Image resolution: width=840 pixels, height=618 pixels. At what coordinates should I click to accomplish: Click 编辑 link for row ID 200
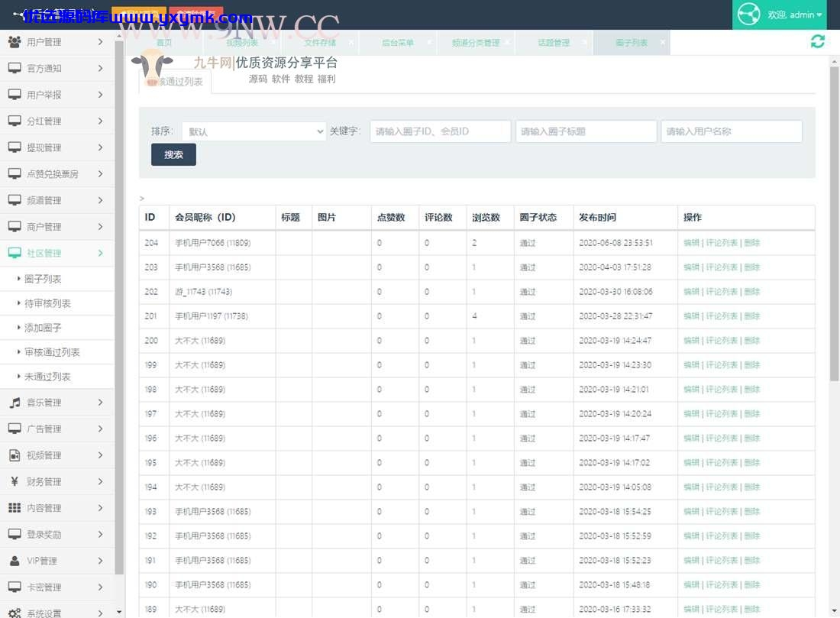(691, 341)
